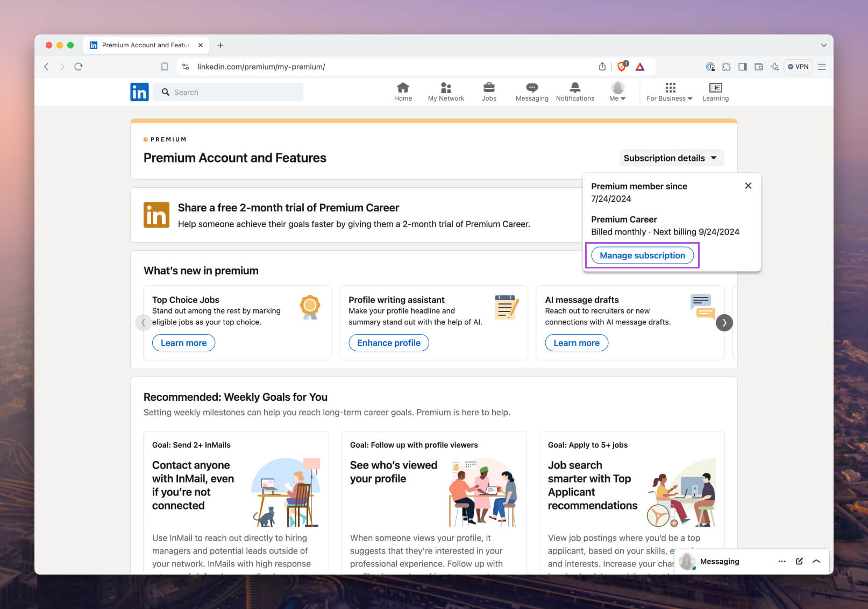This screenshot has height=609, width=868.
Task: Open a new browser tab
Action: pyautogui.click(x=220, y=45)
